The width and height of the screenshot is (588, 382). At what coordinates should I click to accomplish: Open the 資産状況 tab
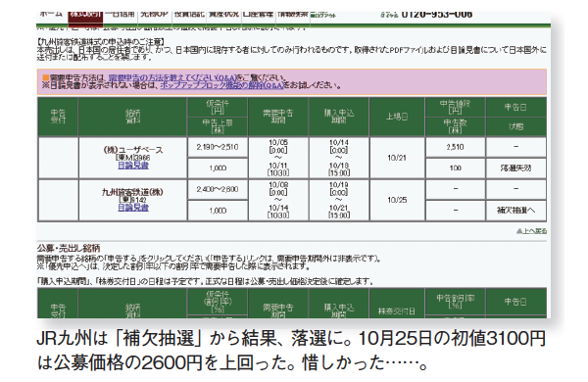click(x=223, y=15)
